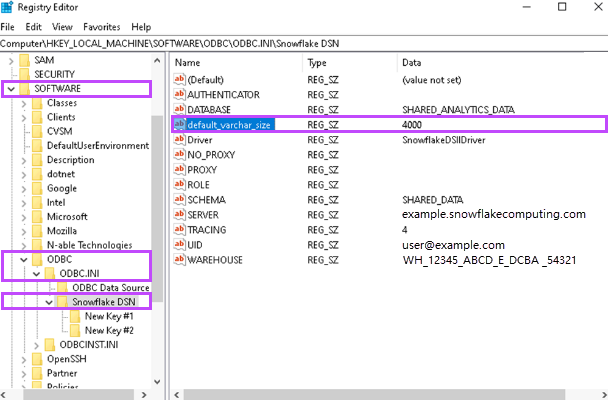
Task: Select the Description folder icon
Action: pyautogui.click(x=37, y=160)
